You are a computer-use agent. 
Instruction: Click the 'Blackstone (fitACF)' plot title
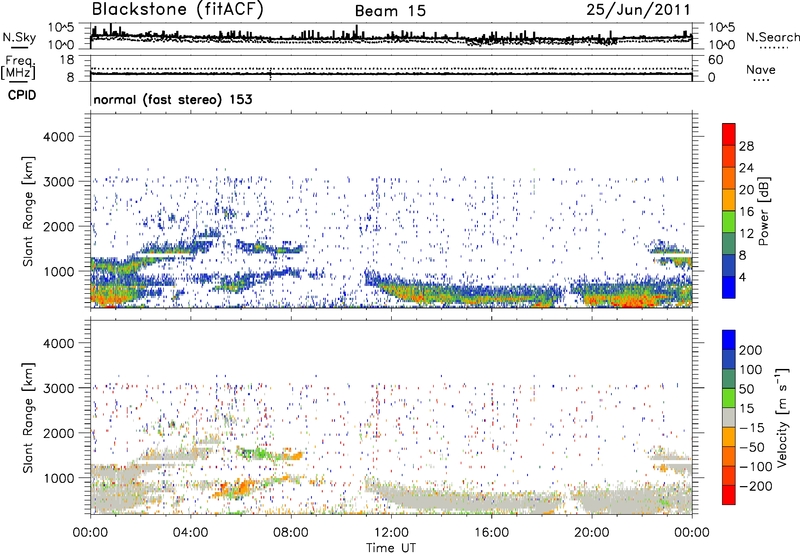[177, 9]
